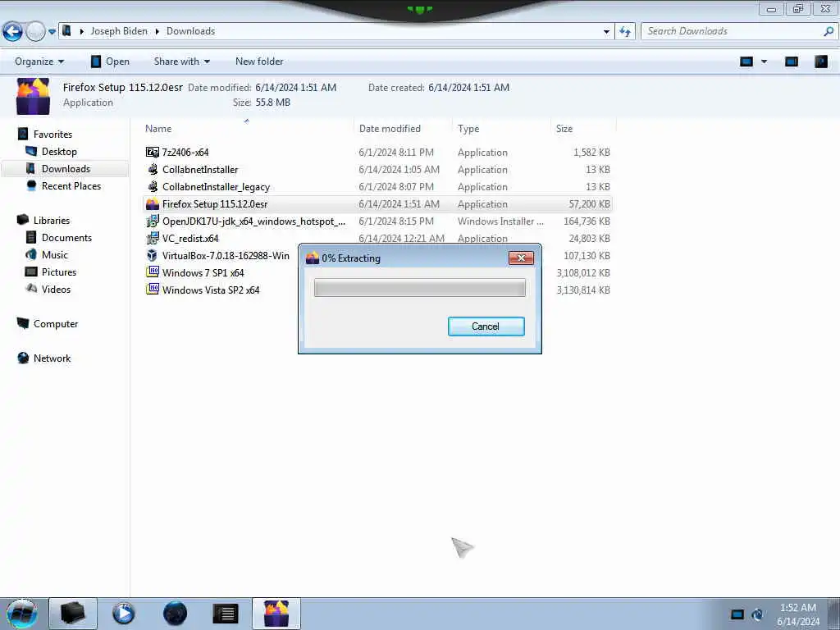
Task: Switch to Firefox Setup taskbar button
Action: [276, 614]
